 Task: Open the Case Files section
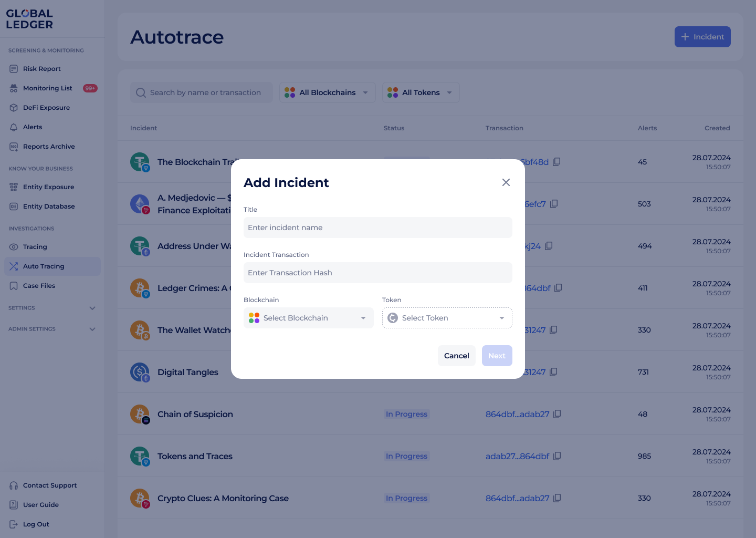[38, 285]
